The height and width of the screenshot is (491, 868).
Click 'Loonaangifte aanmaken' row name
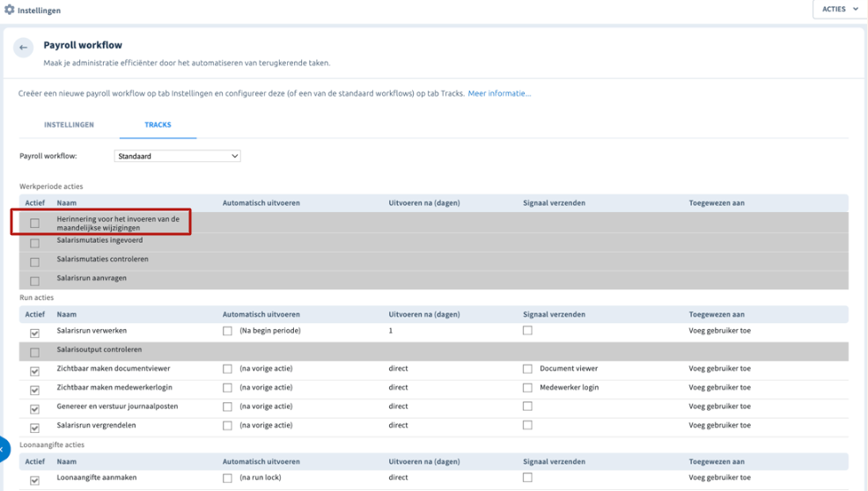(x=96, y=477)
